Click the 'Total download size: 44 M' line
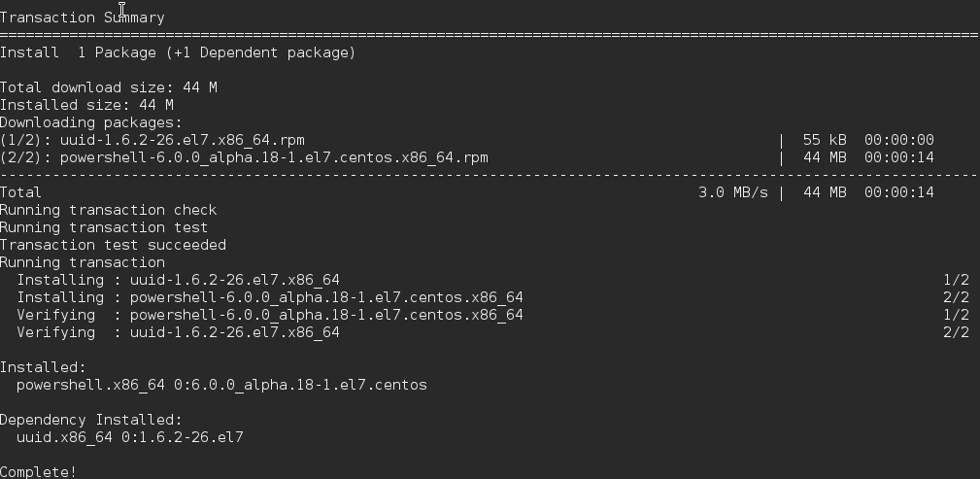Image resolution: width=980 pixels, height=479 pixels. click(x=109, y=87)
